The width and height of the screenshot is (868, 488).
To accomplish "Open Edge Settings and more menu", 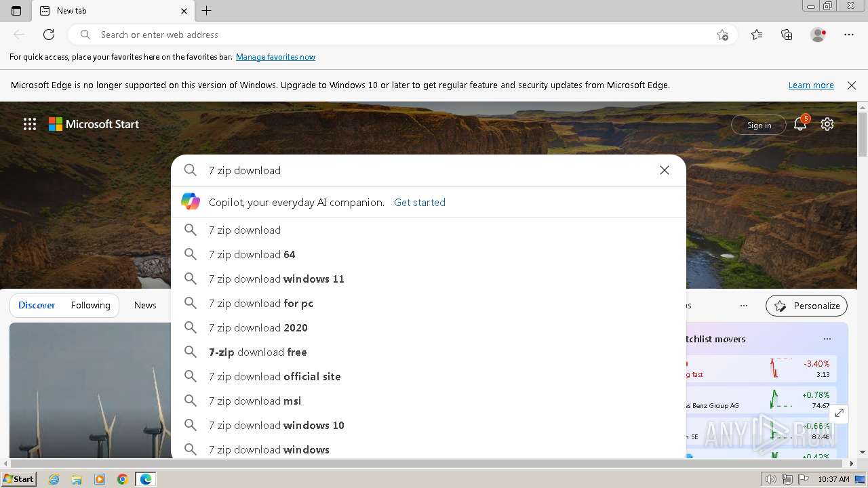I will (849, 35).
